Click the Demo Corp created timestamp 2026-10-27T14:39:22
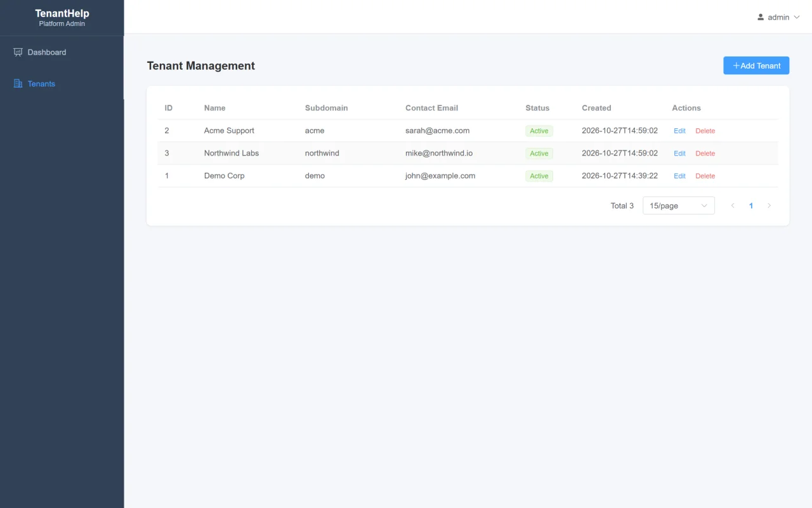 point(620,176)
